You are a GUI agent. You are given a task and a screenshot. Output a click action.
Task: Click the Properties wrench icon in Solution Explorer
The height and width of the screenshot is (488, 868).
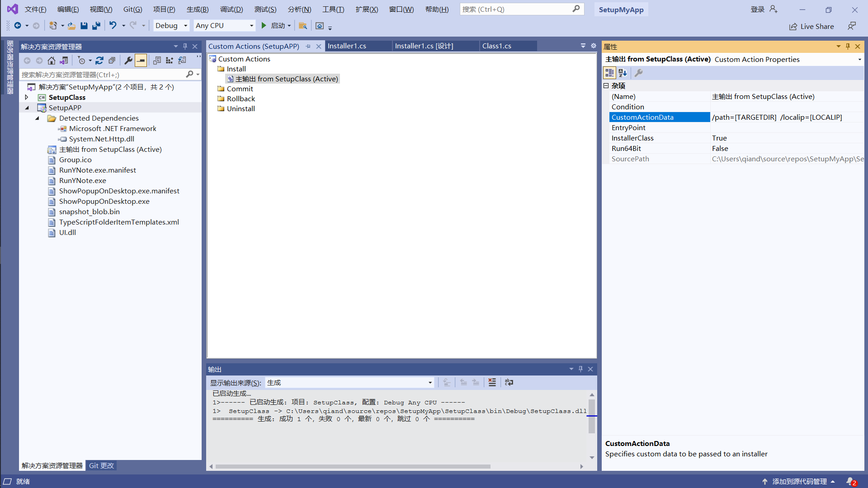coord(128,61)
